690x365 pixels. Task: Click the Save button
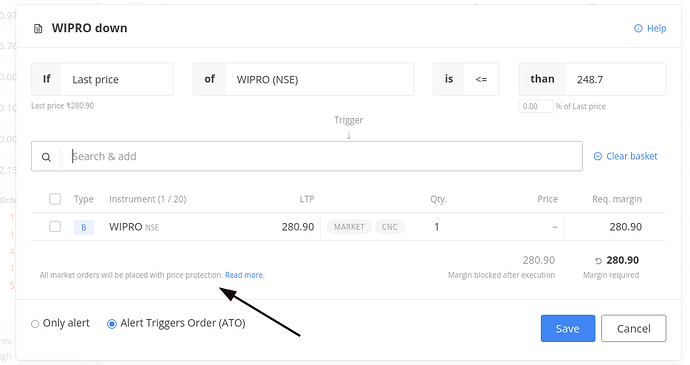click(568, 328)
